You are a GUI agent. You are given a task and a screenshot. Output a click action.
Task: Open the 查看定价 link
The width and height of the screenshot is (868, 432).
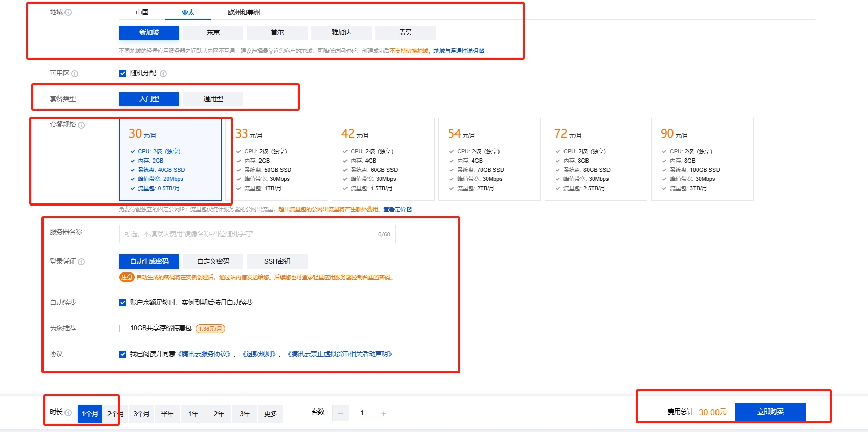pos(398,209)
